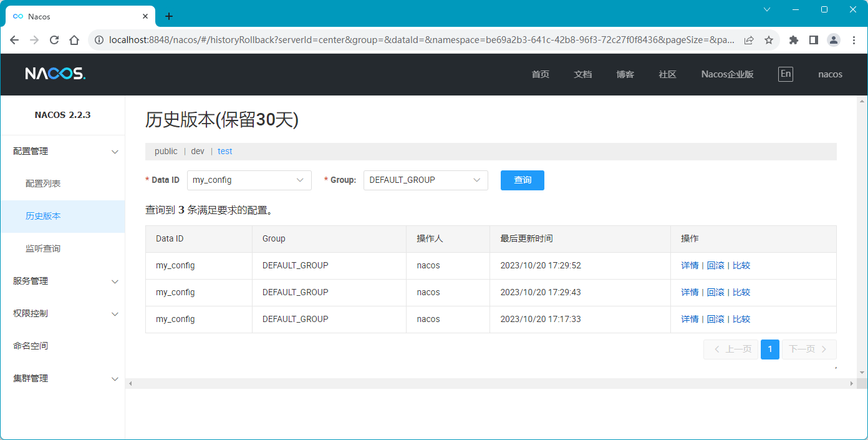Viewport: 868px width, 440px height.
Task: Open 文档 in top navigation
Action: click(x=582, y=74)
